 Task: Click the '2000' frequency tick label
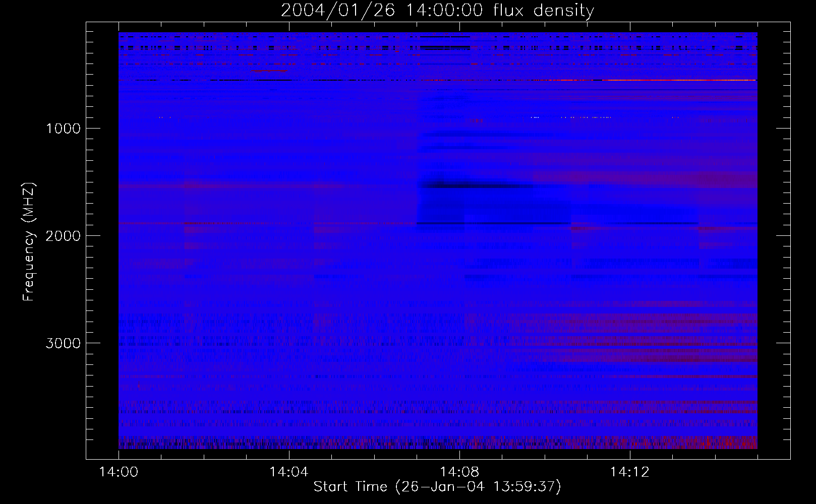(x=63, y=236)
